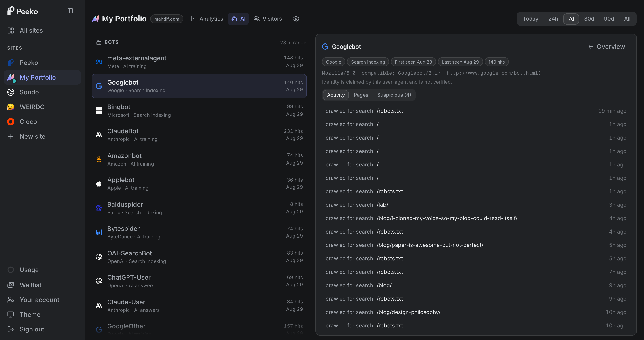Click the robot icon beside BOTS heading

coord(99,42)
